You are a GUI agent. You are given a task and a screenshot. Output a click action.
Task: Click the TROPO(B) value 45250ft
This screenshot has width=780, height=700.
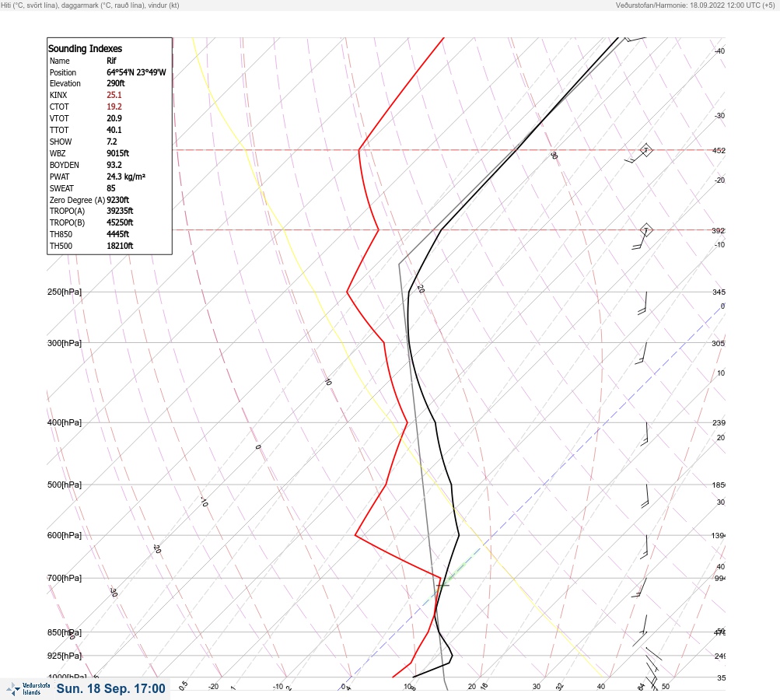[120, 222]
